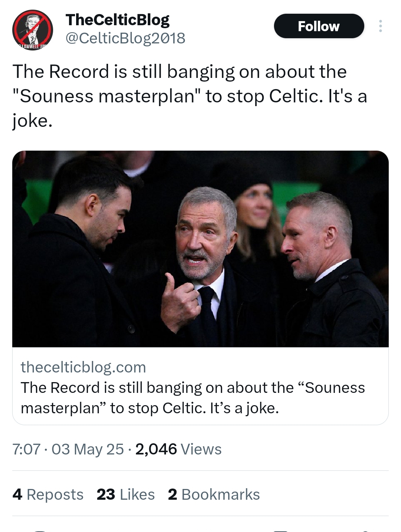401x532 pixels.
Task: View the 7:07 timestamp details
Action: (x=26, y=449)
